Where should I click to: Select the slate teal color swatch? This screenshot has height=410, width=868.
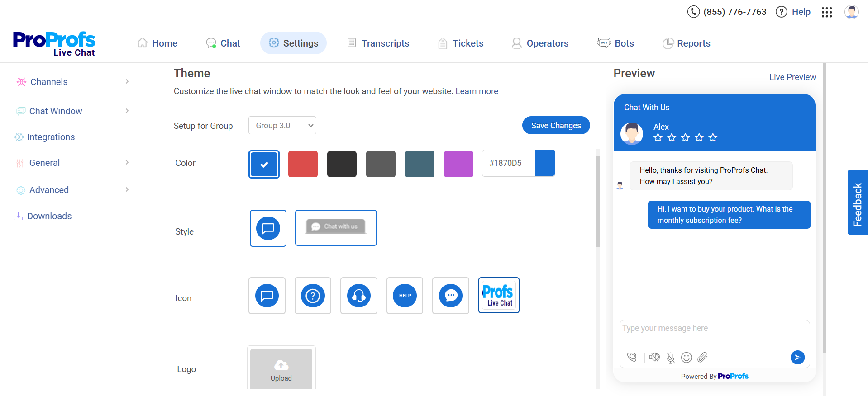coord(420,164)
